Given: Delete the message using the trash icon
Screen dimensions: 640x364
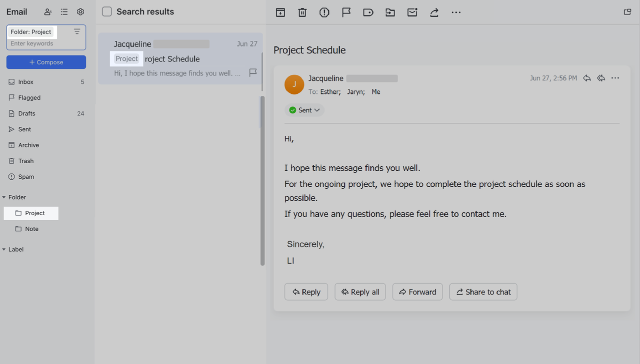Looking at the screenshot, I should pyautogui.click(x=302, y=12).
